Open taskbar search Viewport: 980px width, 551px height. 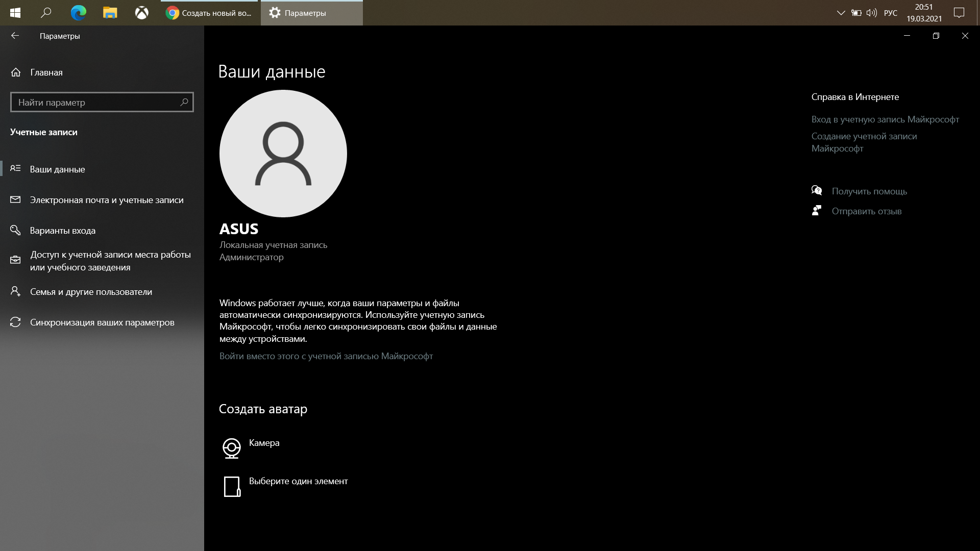[46, 13]
